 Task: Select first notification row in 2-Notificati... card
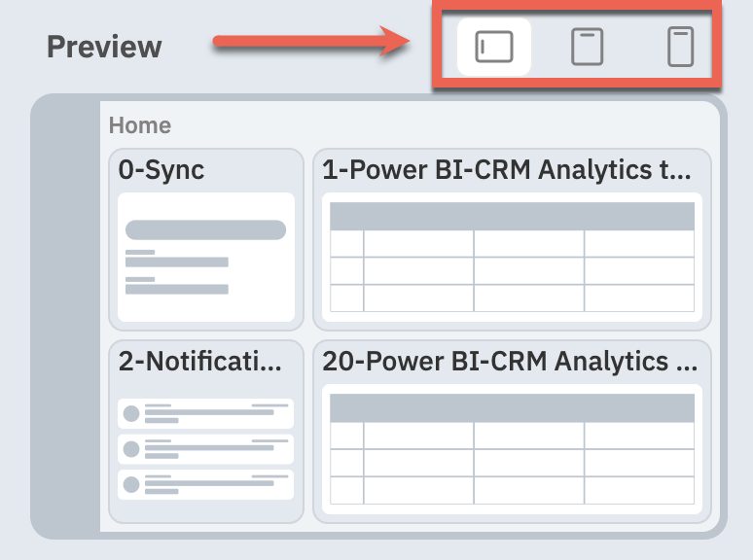pyautogui.click(x=205, y=413)
